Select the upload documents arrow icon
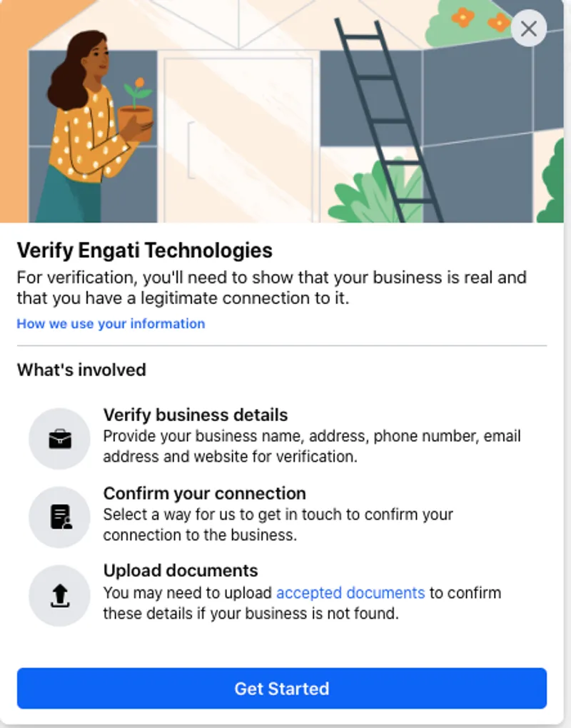This screenshot has width=571, height=728. [x=59, y=595]
